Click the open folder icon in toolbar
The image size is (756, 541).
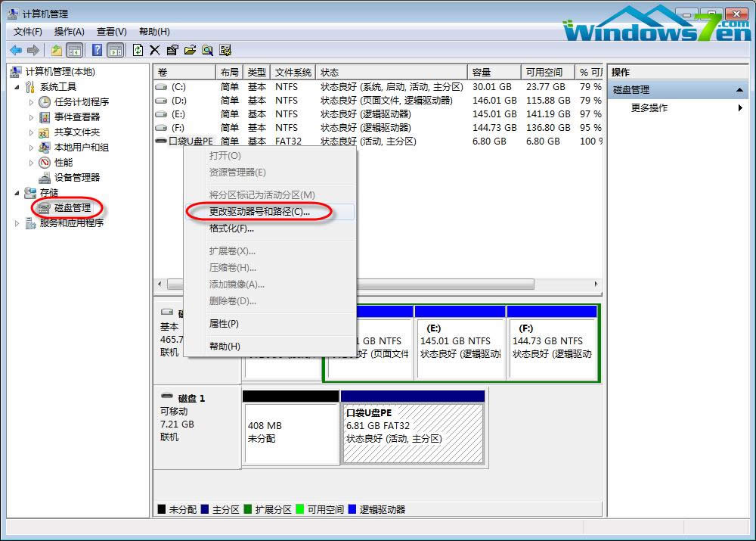(x=190, y=50)
